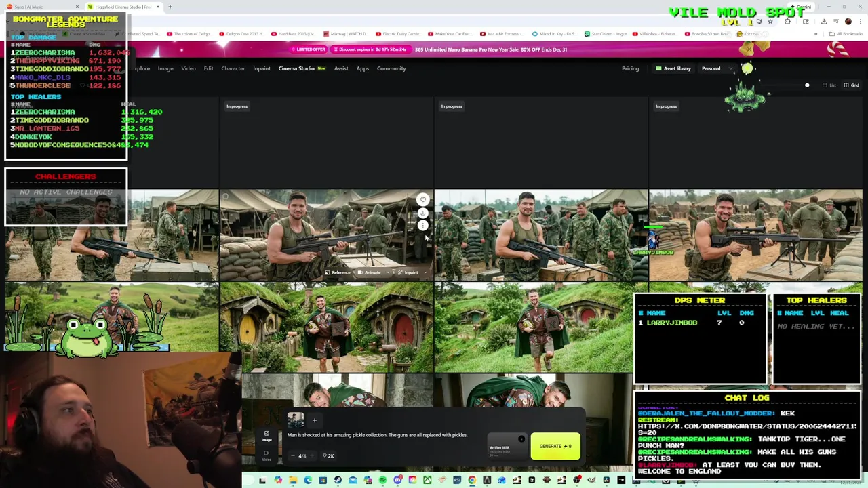Close the Suno AI Music tab
The width and height of the screenshot is (868, 488).
pos(77,7)
